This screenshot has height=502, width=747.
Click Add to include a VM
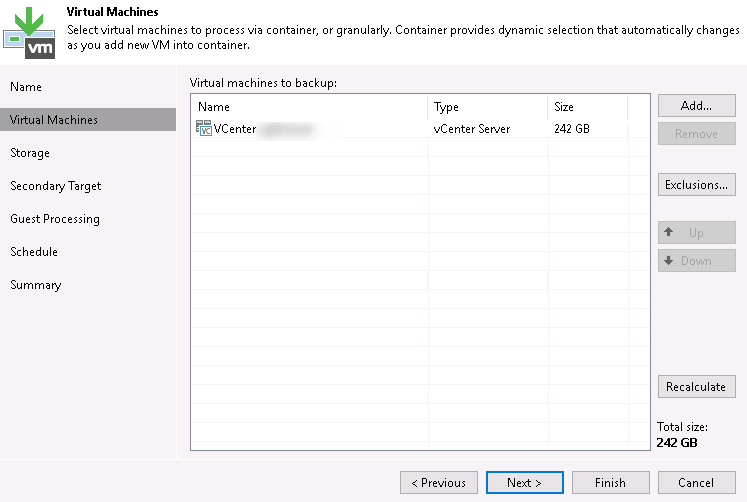point(696,106)
